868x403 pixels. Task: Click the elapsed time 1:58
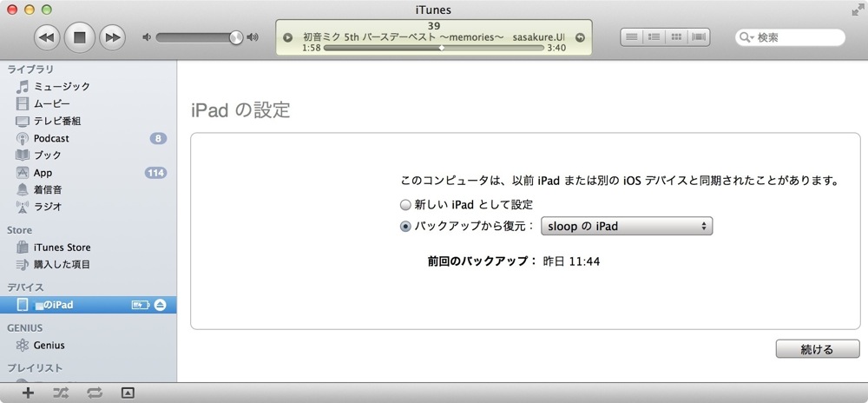[x=312, y=48]
